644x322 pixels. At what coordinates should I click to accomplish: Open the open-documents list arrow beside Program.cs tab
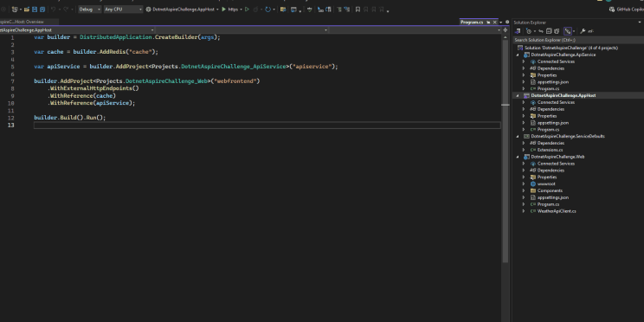coord(500,23)
